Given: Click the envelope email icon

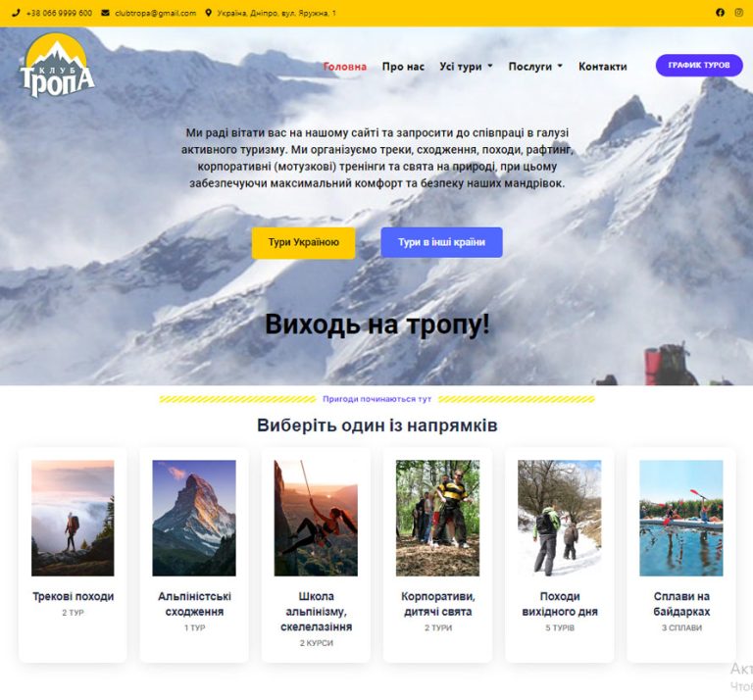Looking at the screenshot, I should [105, 14].
